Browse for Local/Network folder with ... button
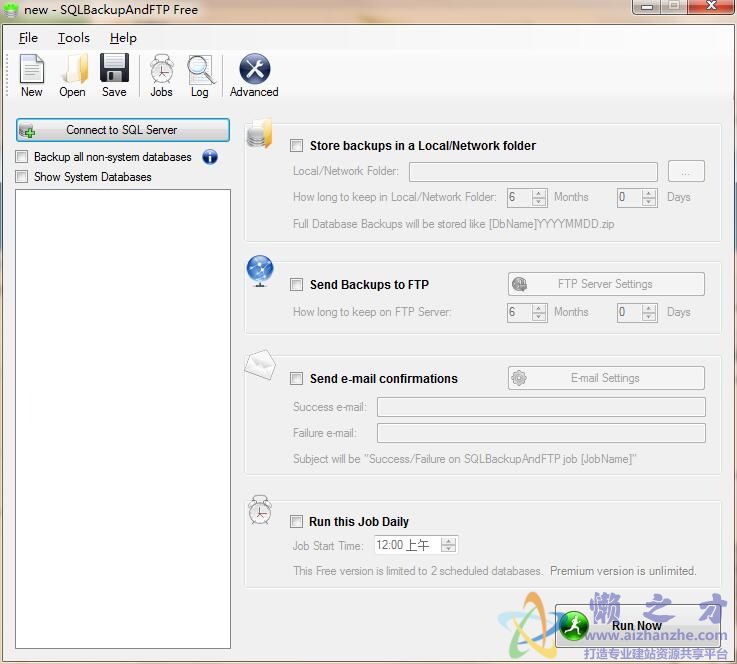 pos(686,171)
